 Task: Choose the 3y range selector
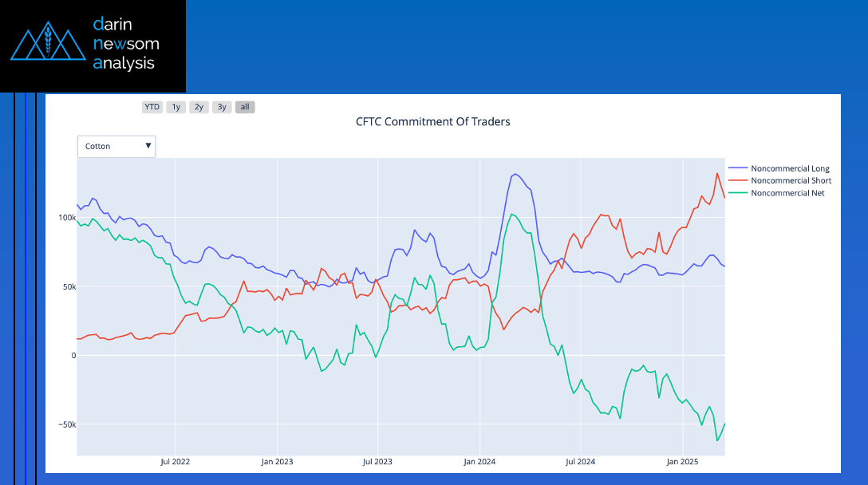pos(222,107)
